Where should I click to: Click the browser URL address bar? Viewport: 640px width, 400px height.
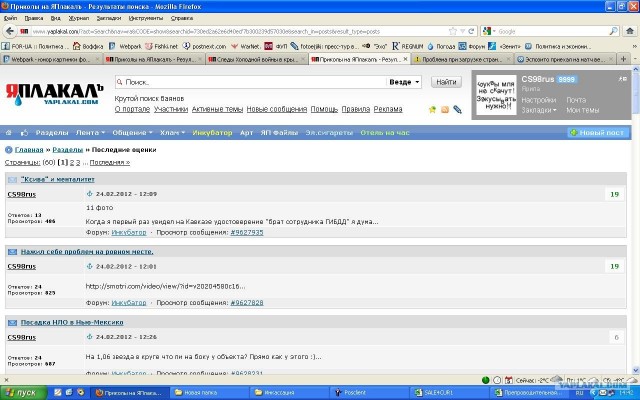(x=239, y=31)
